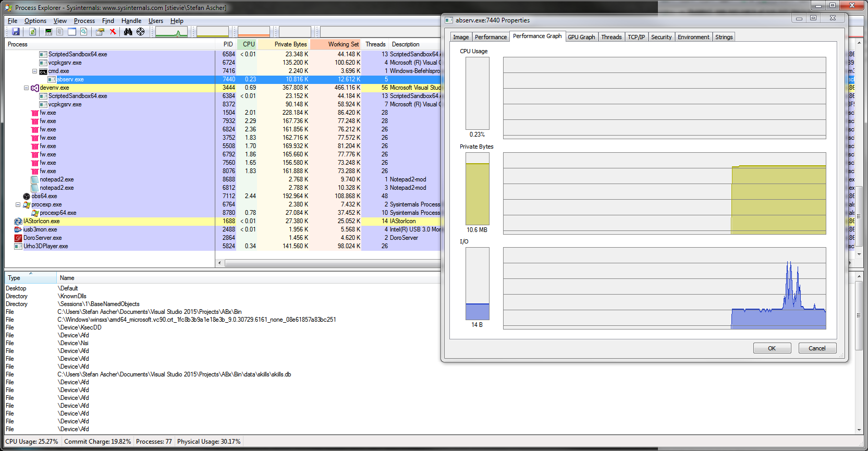The image size is (868, 451).
Task: Sort handles by the Name column header
Action: pyautogui.click(x=249, y=278)
